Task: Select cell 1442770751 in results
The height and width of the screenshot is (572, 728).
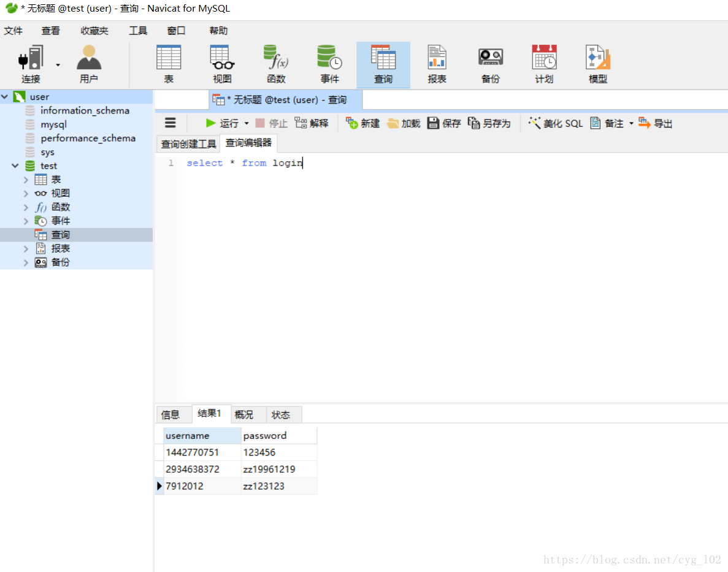Action: pos(202,452)
